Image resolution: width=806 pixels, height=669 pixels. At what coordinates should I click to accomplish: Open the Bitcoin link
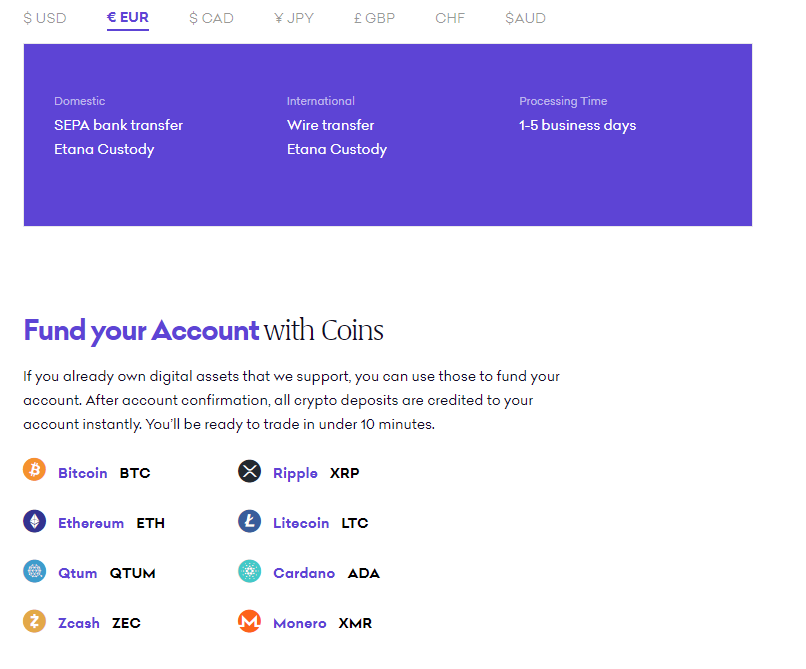coord(82,473)
